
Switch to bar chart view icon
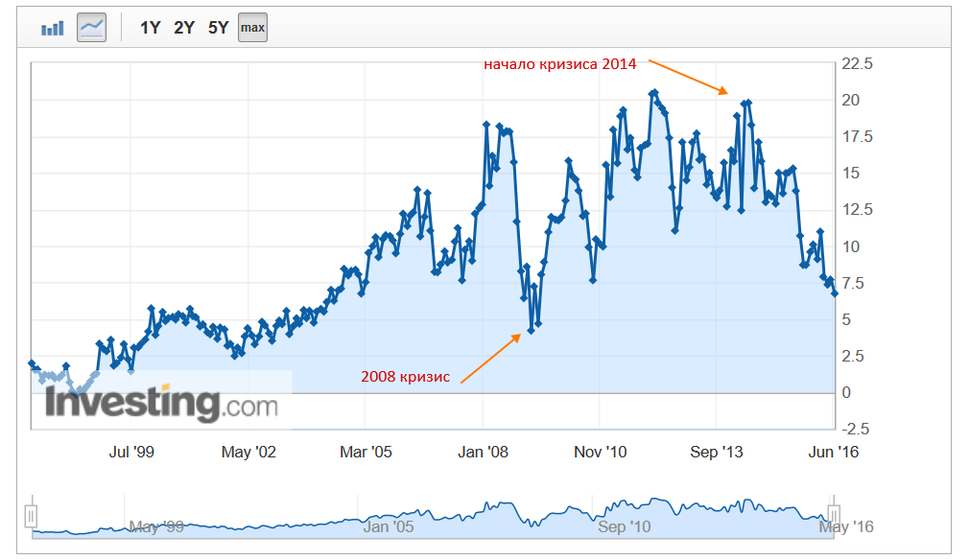(53, 28)
